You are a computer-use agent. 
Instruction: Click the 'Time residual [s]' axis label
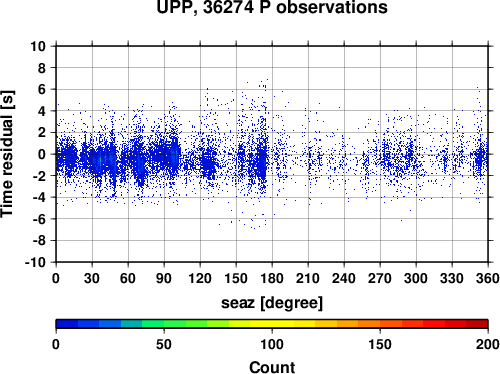tap(7, 154)
